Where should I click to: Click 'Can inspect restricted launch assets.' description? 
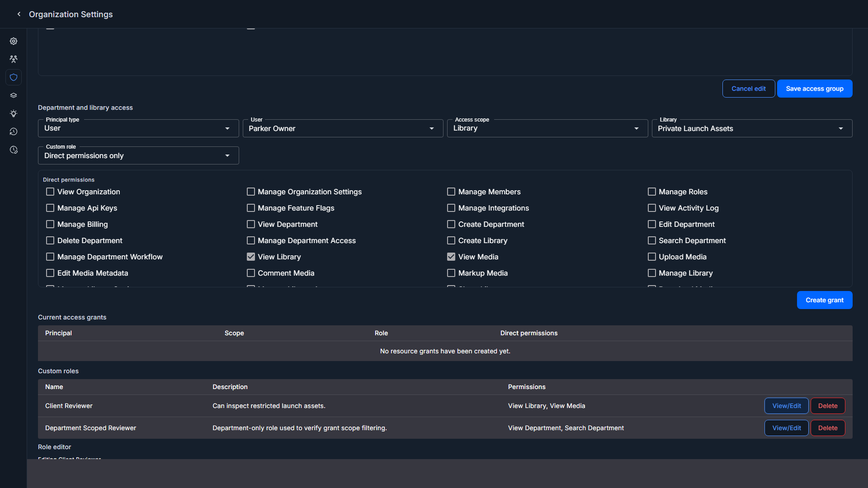tap(269, 406)
